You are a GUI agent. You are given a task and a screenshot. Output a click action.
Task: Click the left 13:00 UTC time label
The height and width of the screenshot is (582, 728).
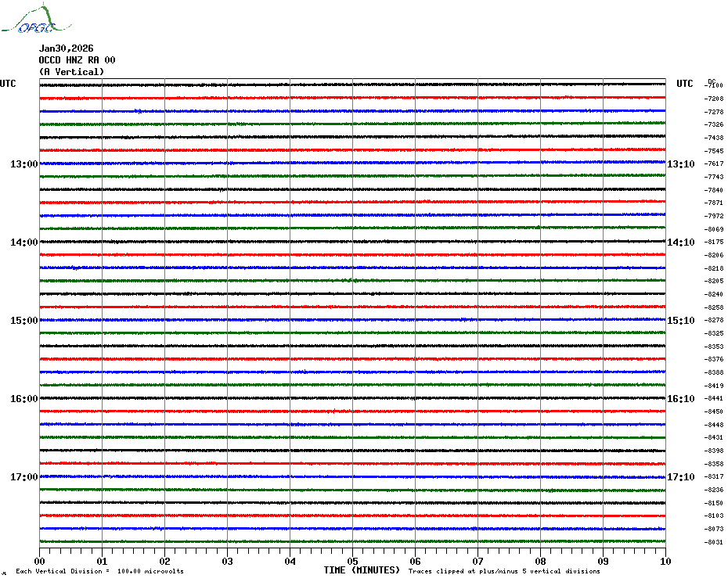[23, 164]
